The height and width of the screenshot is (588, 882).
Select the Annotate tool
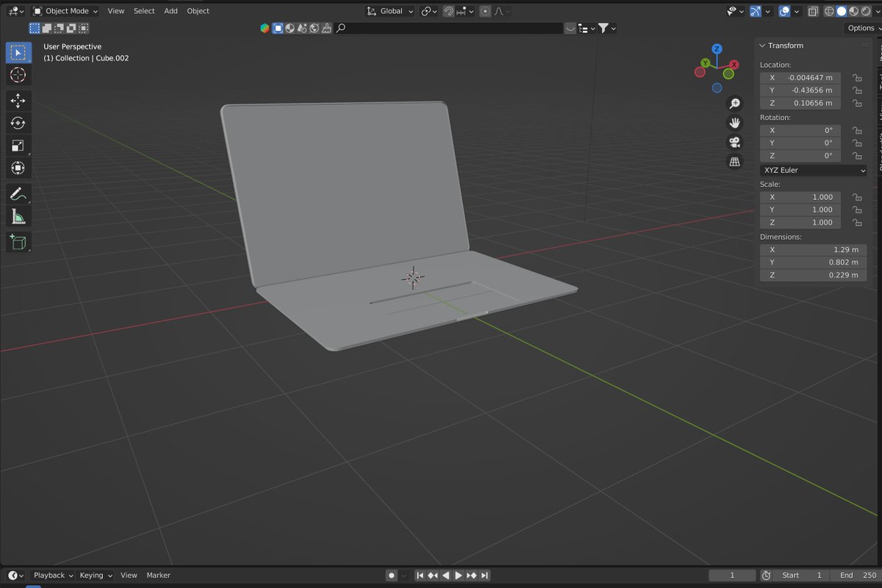click(x=18, y=194)
